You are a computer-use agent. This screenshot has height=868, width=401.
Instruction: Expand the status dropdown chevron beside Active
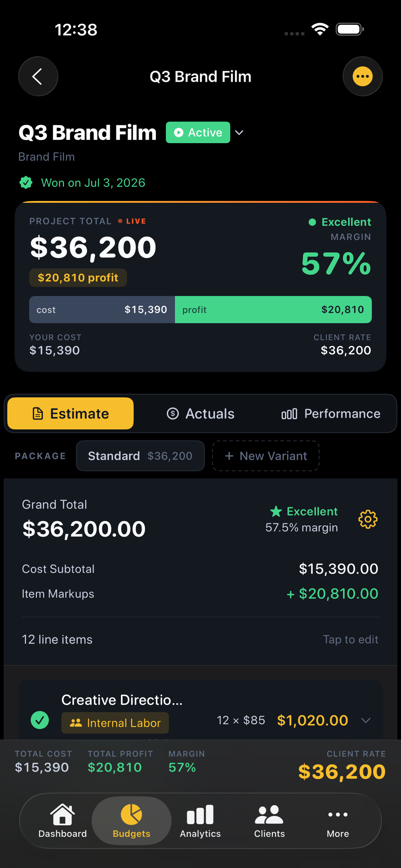pyautogui.click(x=239, y=133)
